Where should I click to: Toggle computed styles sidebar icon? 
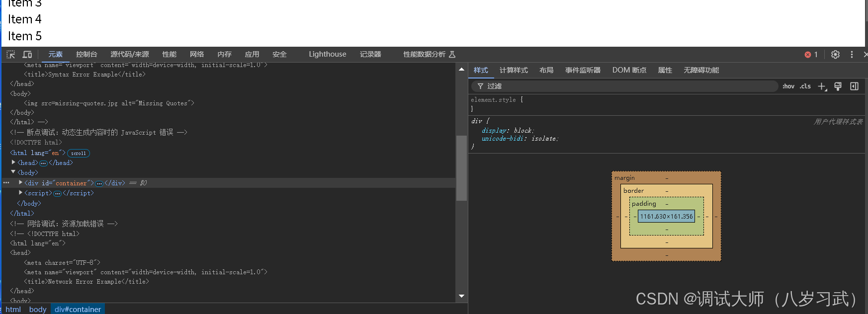click(854, 86)
